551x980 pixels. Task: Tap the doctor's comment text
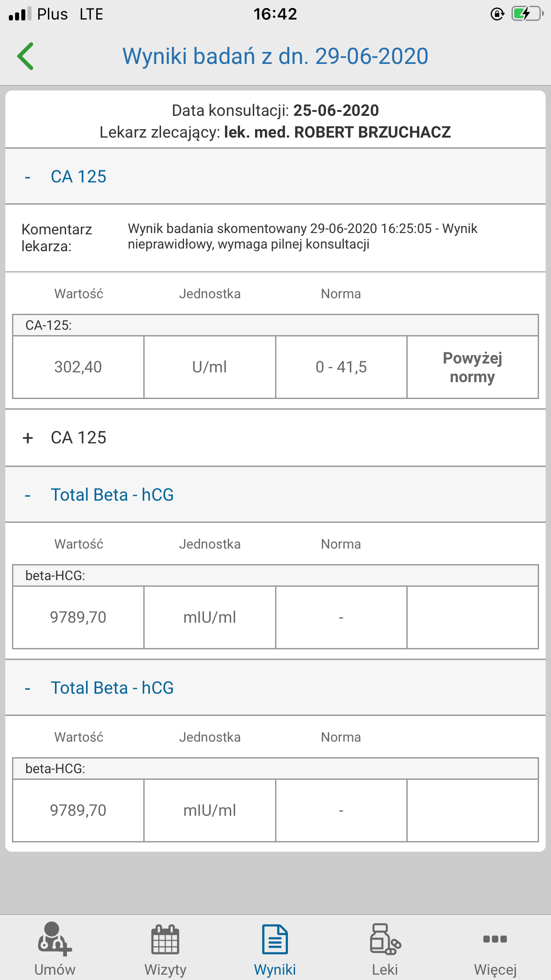(x=303, y=236)
